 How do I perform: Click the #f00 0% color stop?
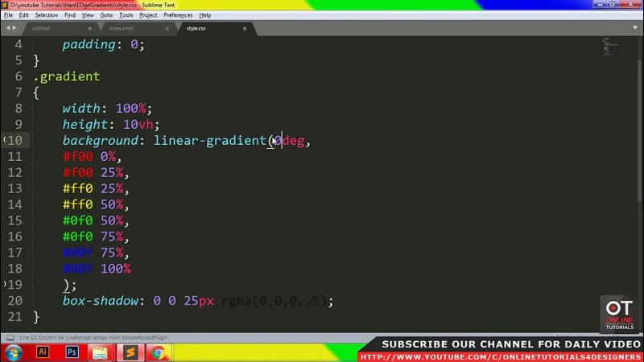click(x=89, y=156)
